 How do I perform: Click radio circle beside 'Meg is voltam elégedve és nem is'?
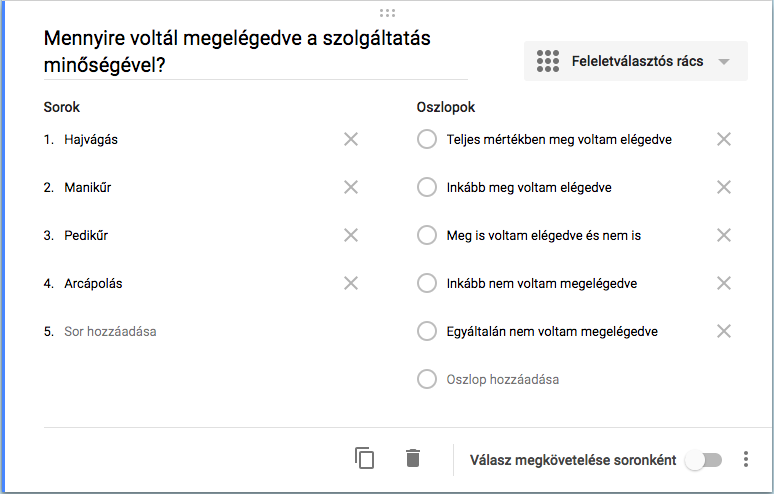[x=427, y=235]
